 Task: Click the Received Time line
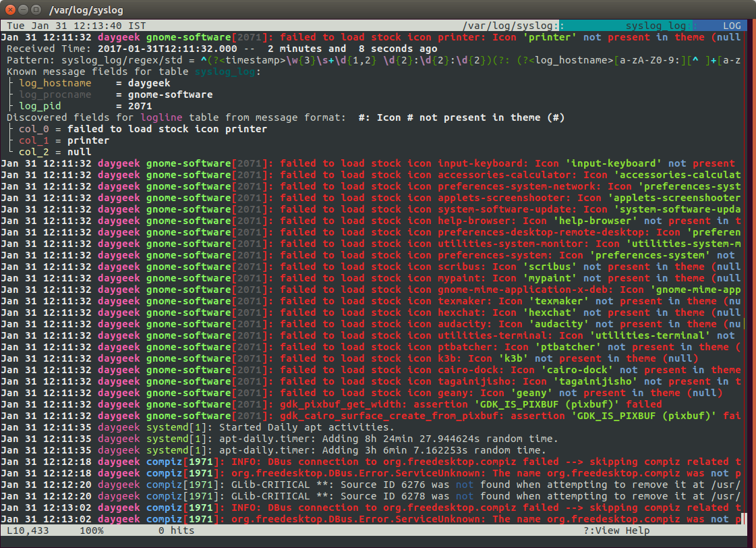[x=221, y=49]
